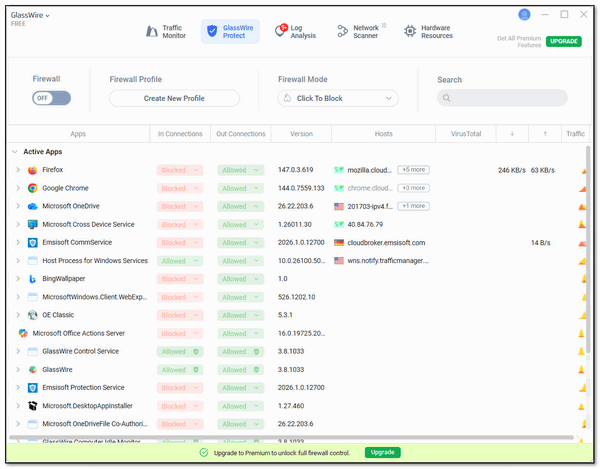600x469 pixels.
Task: Click the Host Process for Windows Services icon
Action: tap(33, 261)
